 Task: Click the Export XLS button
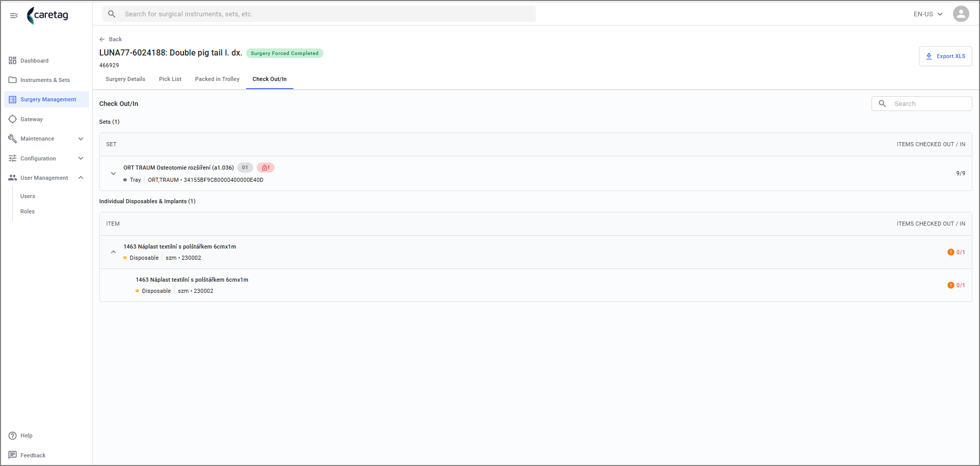click(945, 56)
